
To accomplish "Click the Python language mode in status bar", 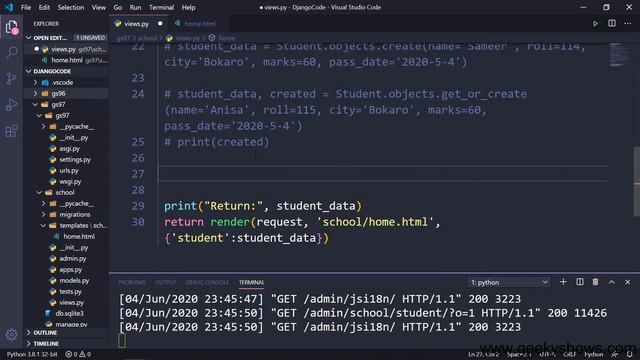I will coord(593,354).
